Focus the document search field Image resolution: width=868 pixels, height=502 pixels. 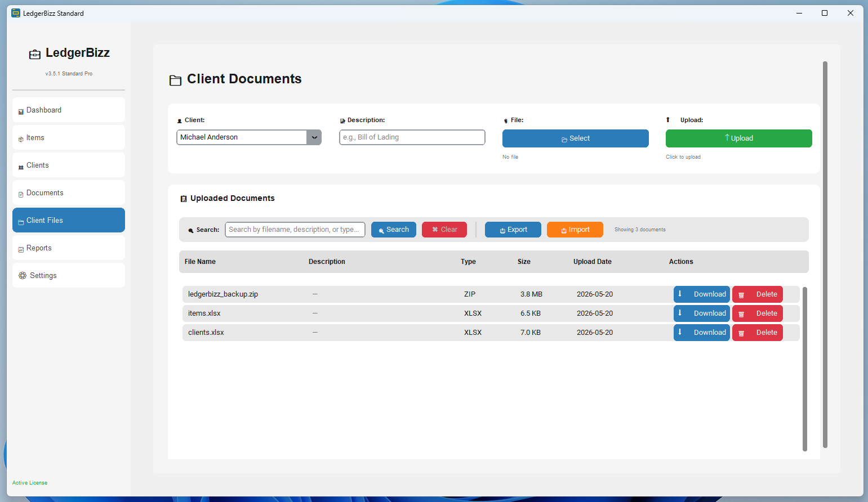(295, 230)
